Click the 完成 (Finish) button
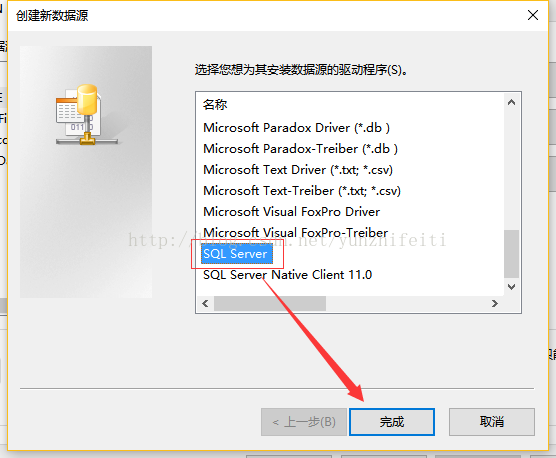Screen dimensions: 556x458 [391, 421]
